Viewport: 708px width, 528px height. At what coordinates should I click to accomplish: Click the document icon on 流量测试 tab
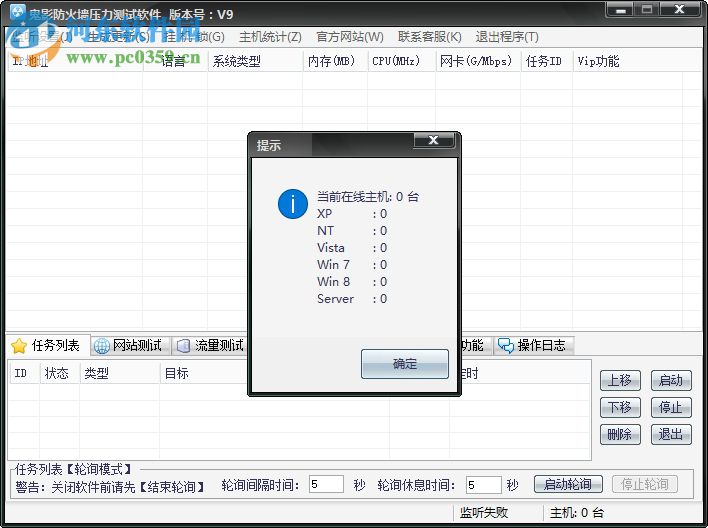[x=183, y=346]
